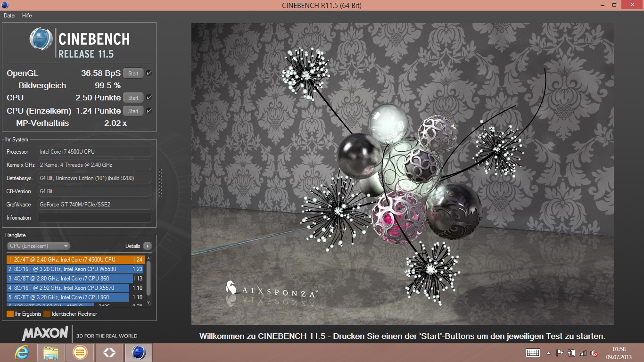Click the MP-Verhältnis value "2.02 x"

click(x=116, y=123)
